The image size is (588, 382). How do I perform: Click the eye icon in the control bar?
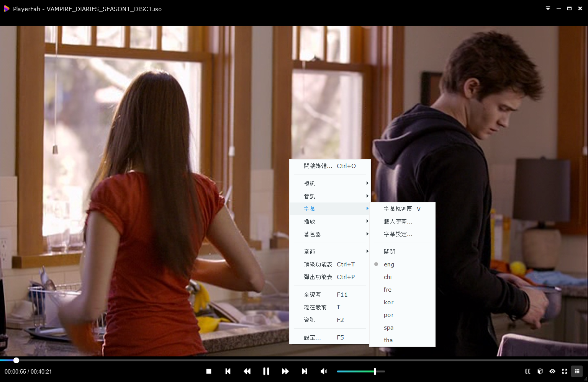tap(552, 371)
